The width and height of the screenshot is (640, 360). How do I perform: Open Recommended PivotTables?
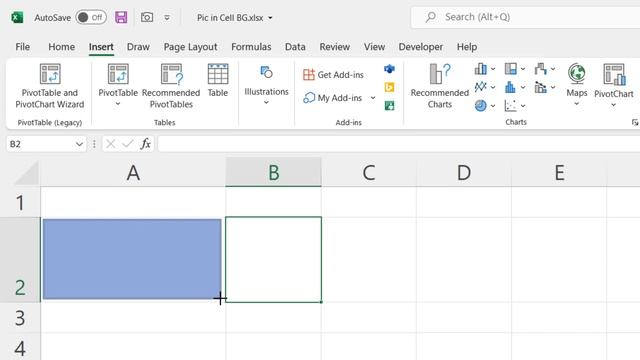171,87
